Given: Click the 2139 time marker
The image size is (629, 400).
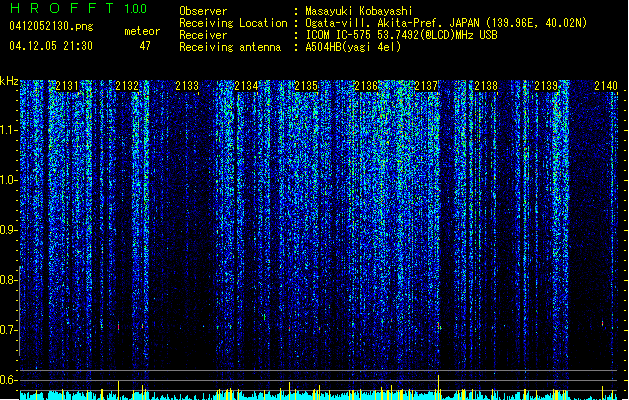Looking at the screenshot, I should (546, 86).
